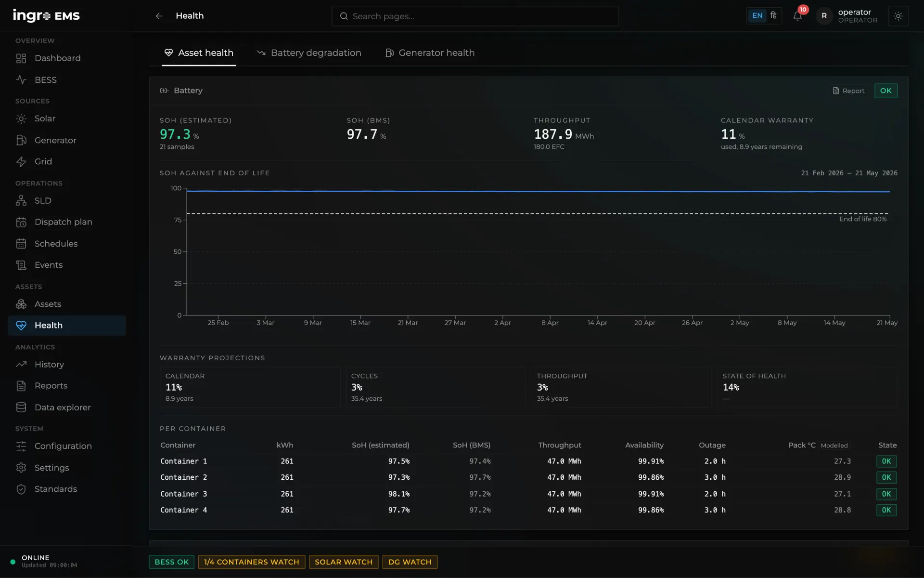The height and width of the screenshot is (578, 924).
Task: Click the 1/4 CONTAINERS WATCH chip
Action: [251, 562]
